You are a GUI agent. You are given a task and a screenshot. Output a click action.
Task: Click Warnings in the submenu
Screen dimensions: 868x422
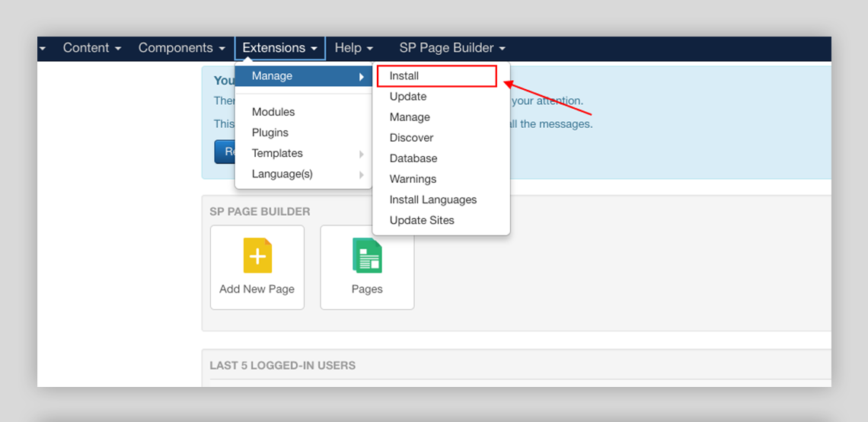[413, 179]
